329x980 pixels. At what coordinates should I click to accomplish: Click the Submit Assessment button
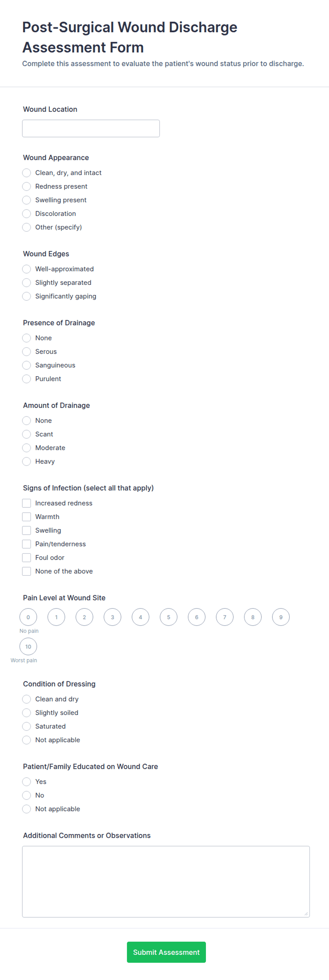166,952
